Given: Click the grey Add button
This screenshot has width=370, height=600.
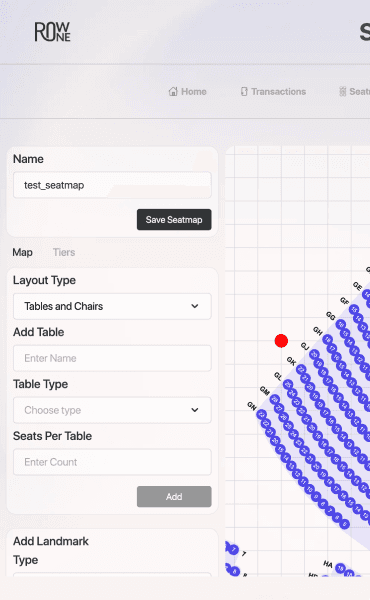Looking at the screenshot, I should (x=174, y=497).
